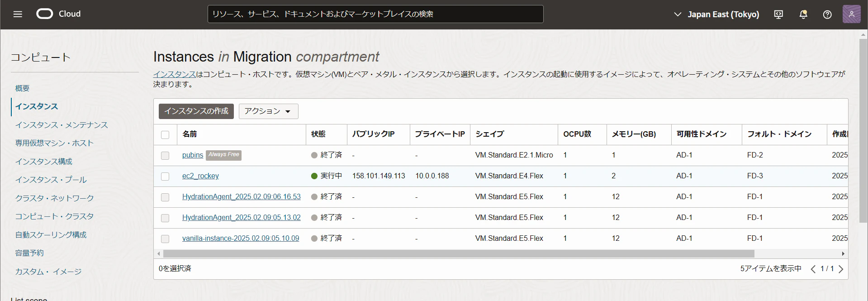Screen dimensions: 868x301
Task: Open HydrationAgent_2025.02.09:06.16.53 instance link
Action: click(x=242, y=197)
